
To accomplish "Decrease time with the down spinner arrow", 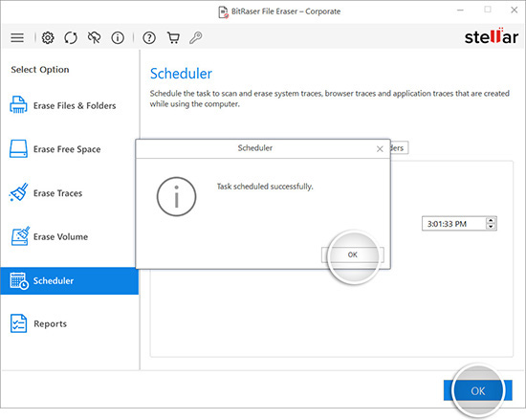I will (x=491, y=227).
